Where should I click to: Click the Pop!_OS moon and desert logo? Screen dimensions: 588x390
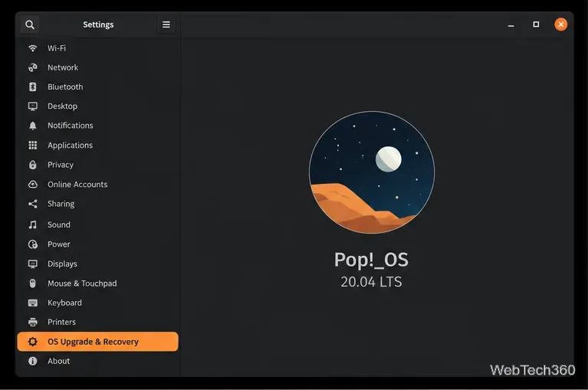tap(372, 172)
